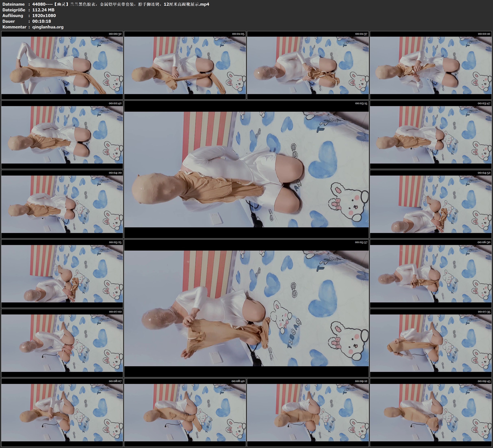Click the 00:08:40 frame

(x=185, y=412)
